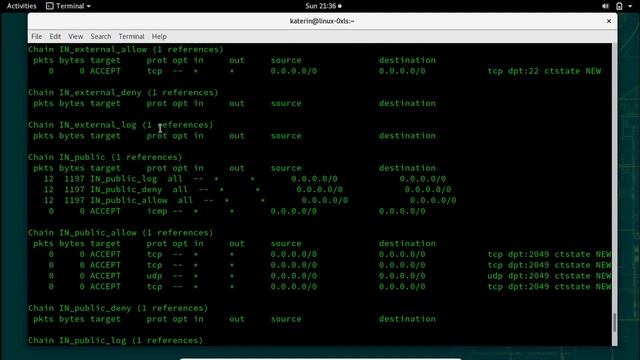Click 'Chain IN_external_deny (1 references)' line

[123, 92]
